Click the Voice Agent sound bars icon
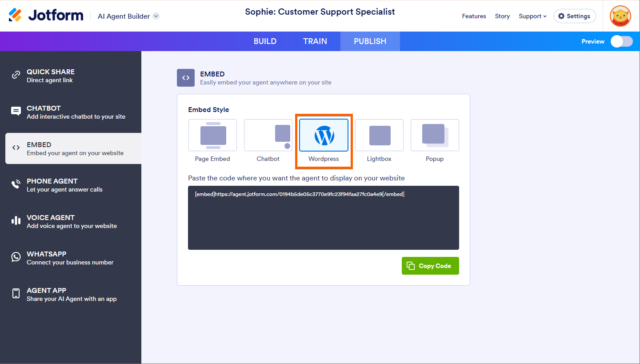Image resolution: width=640 pixels, height=364 pixels. 16,220
